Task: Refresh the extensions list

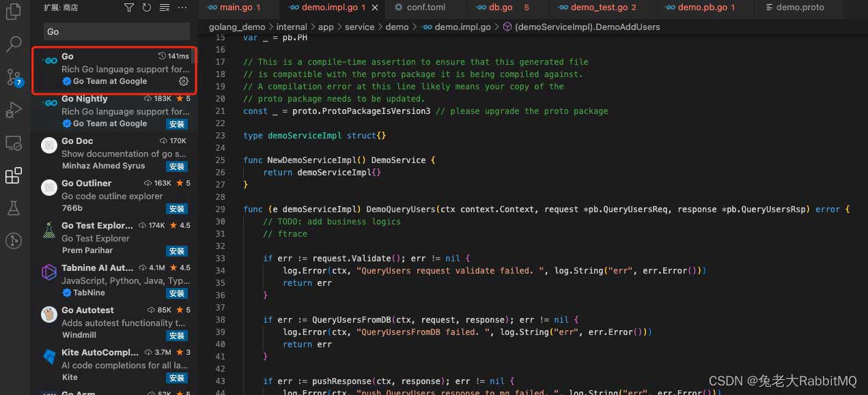Action: (x=146, y=8)
